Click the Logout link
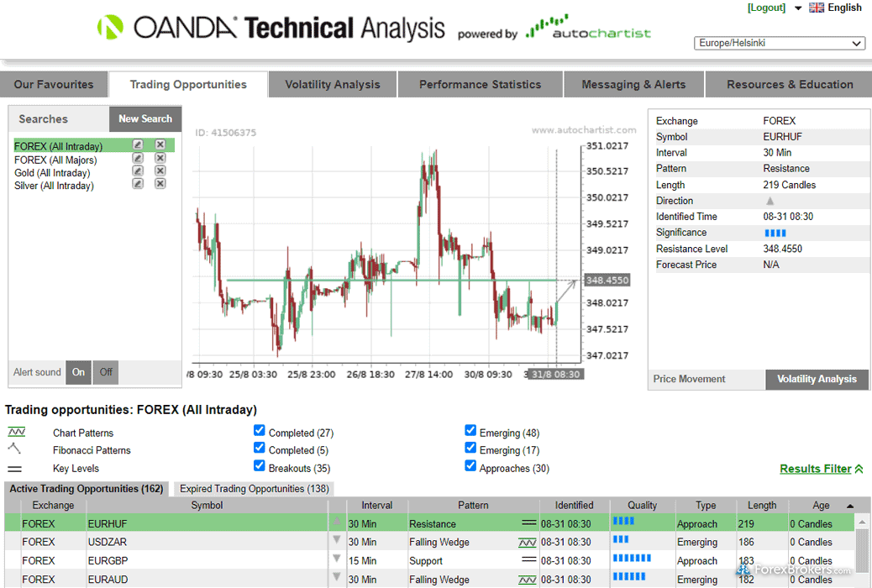 pyautogui.click(x=766, y=8)
